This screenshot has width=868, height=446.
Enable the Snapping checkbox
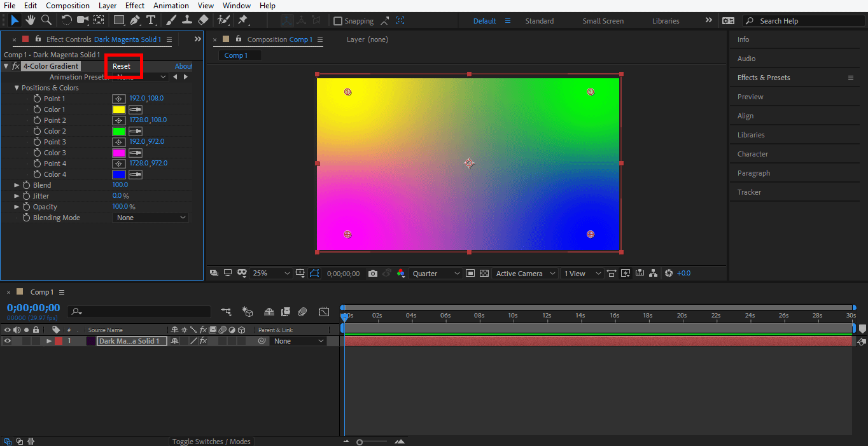(x=338, y=21)
